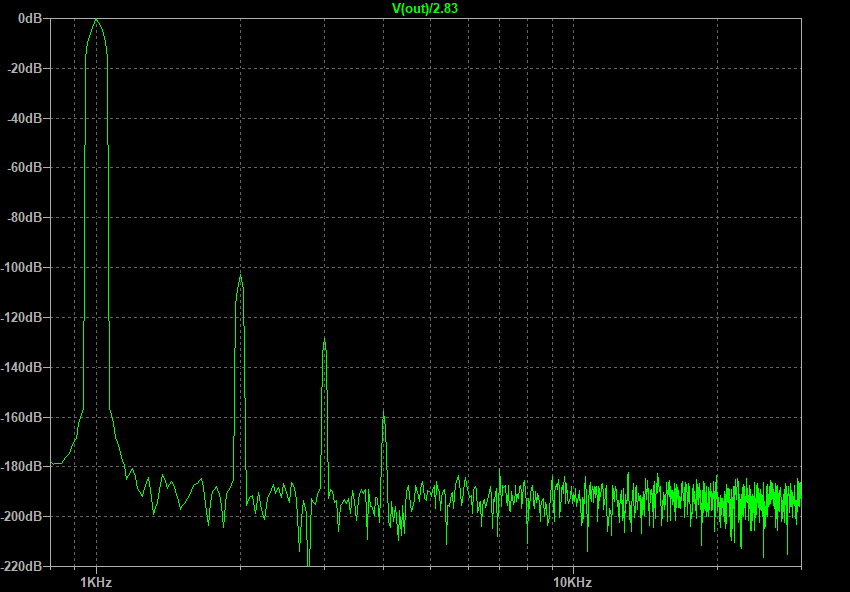Click the -20dB axis label

(x=25, y=68)
